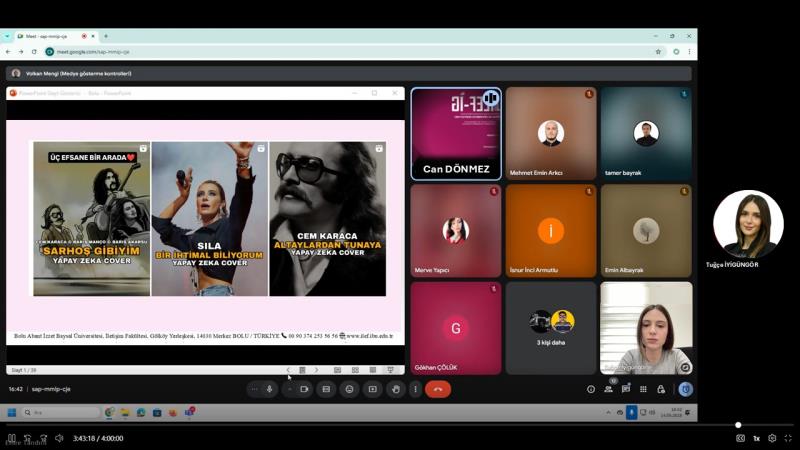Expand the system tray hidden icons arrow
This screenshot has width=800, height=450.
(x=608, y=412)
